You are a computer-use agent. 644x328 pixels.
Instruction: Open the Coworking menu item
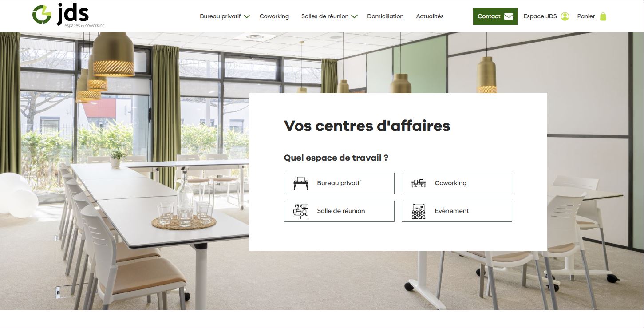tap(274, 16)
